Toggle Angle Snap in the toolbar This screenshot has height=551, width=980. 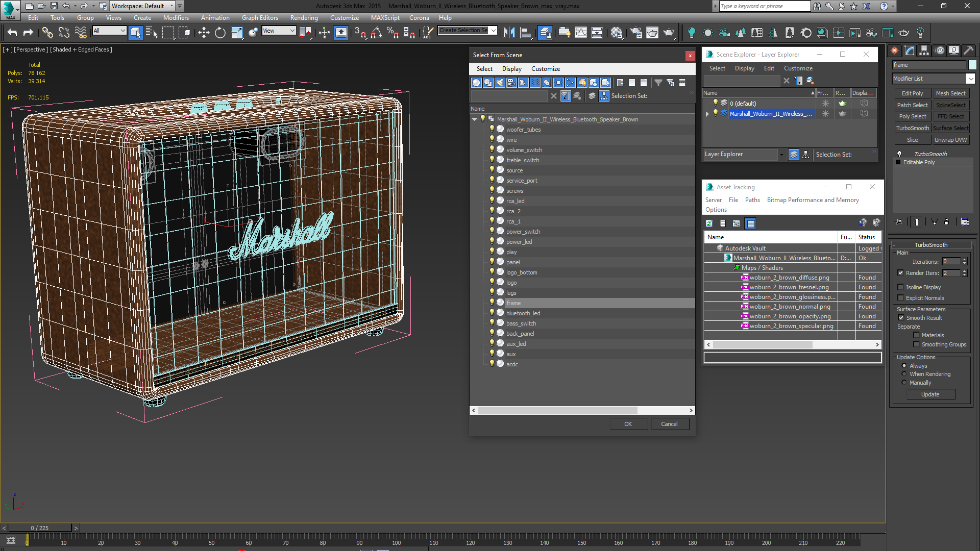[376, 33]
